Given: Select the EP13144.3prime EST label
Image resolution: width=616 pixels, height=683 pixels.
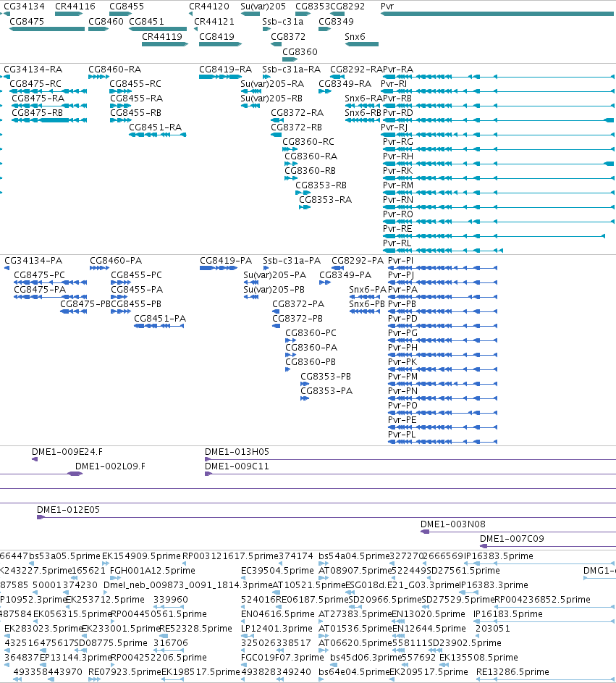Looking at the screenshot, I should pos(76,658).
